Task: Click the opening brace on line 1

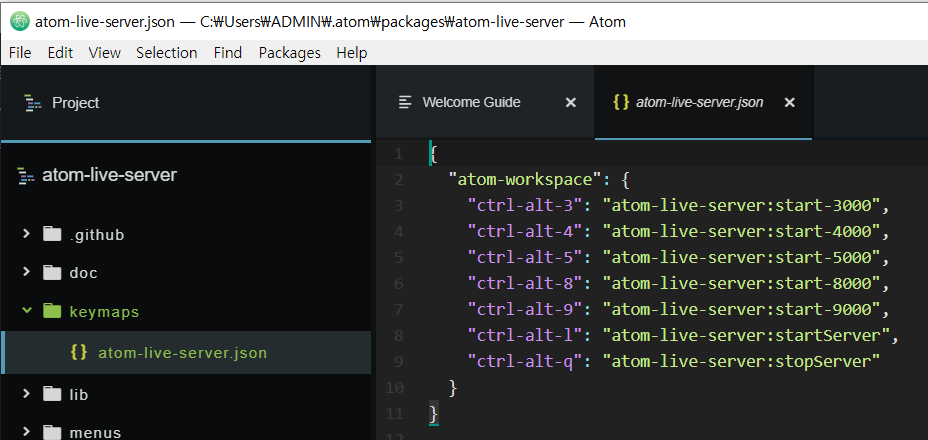Action: pyautogui.click(x=434, y=155)
